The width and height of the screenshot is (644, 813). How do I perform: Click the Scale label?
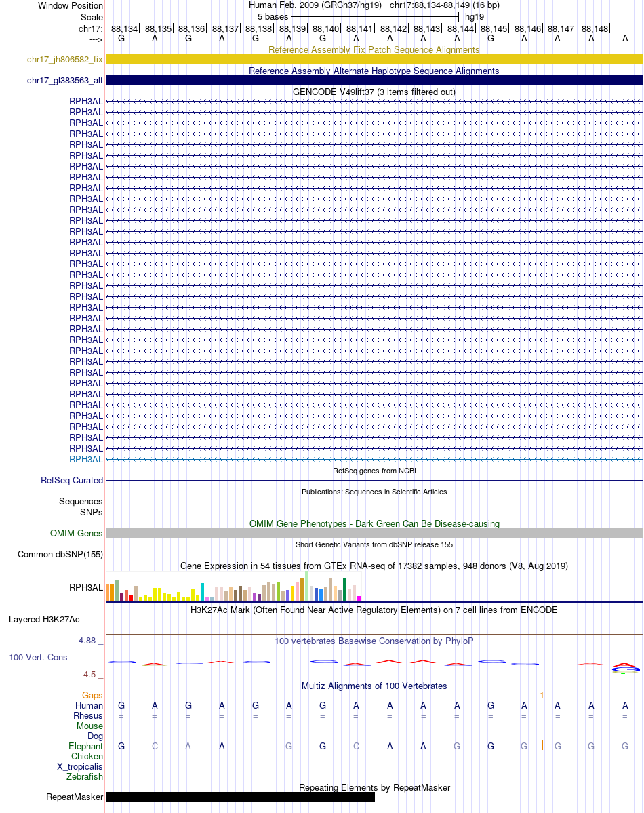[x=92, y=17]
